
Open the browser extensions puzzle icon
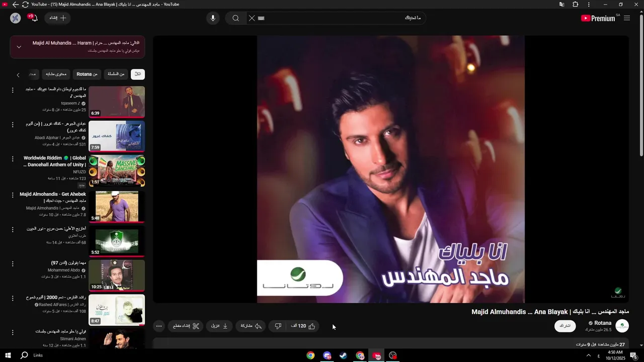point(576,5)
